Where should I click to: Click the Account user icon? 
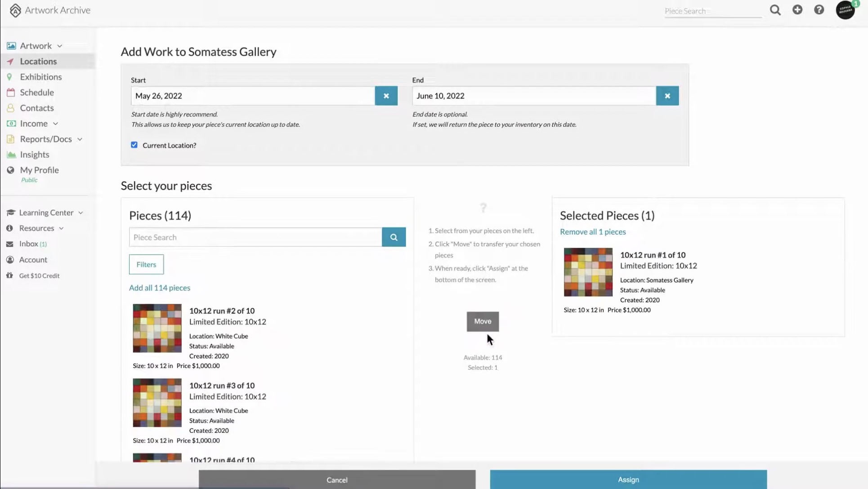[10, 260]
